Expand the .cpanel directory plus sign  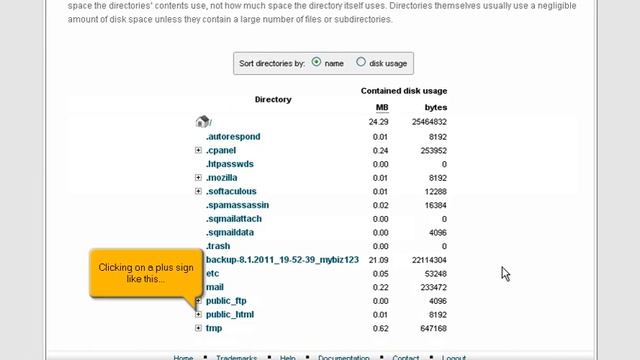click(198, 150)
